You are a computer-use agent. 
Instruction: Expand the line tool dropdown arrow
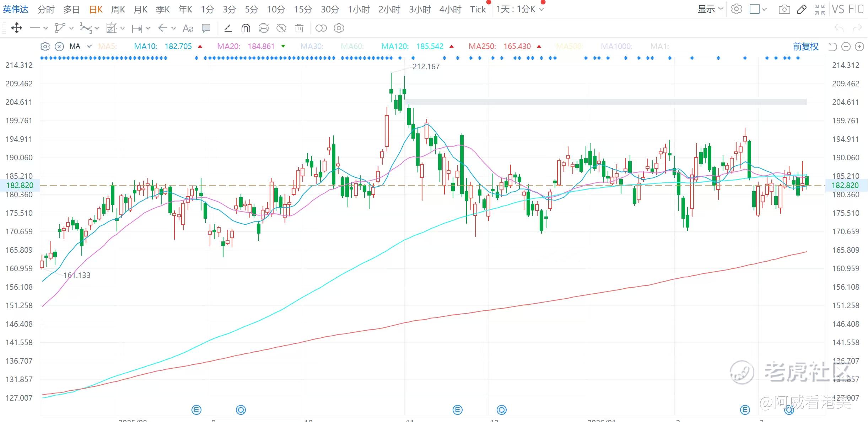pos(45,28)
